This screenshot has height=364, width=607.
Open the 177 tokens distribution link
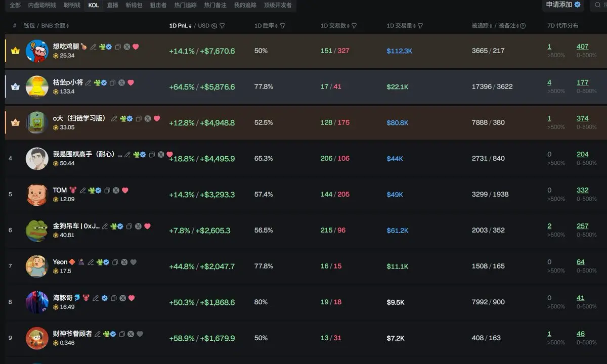point(582,82)
